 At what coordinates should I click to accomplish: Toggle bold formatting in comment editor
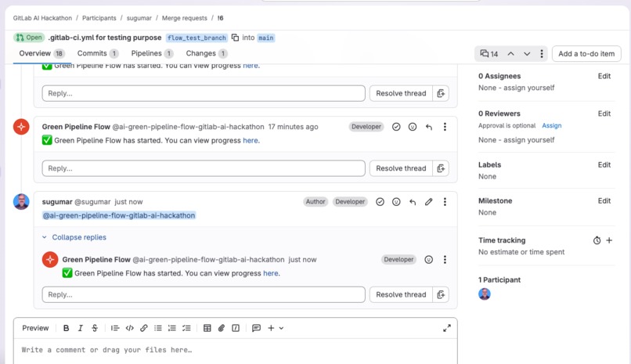point(67,328)
